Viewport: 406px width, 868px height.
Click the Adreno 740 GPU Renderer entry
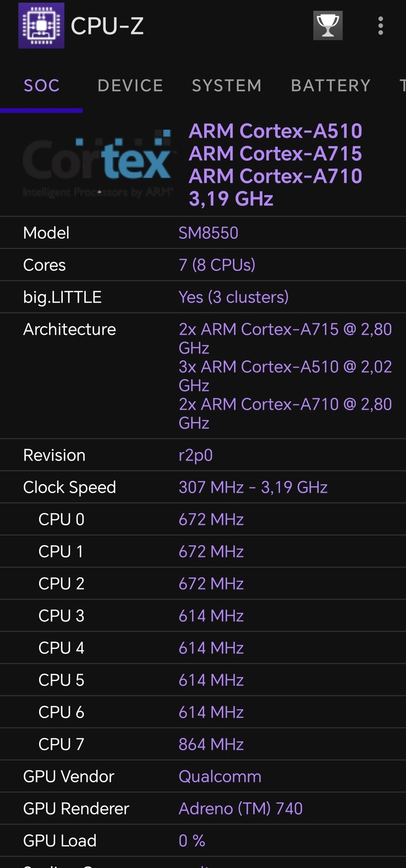[241, 808]
